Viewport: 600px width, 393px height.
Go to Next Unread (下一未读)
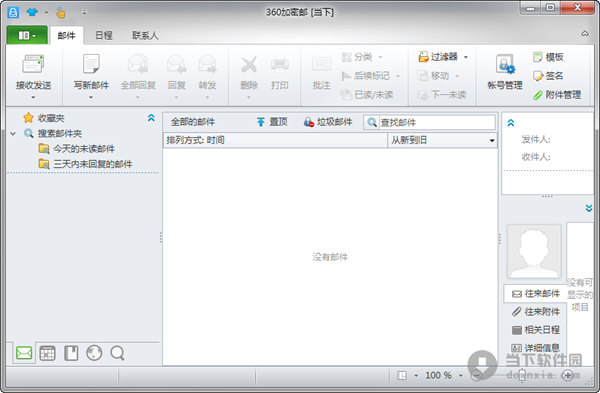click(x=442, y=95)
